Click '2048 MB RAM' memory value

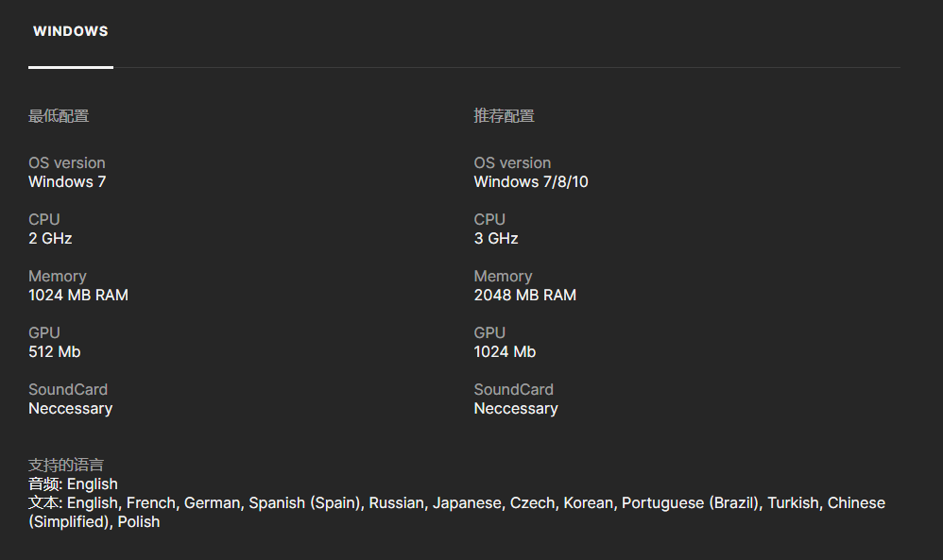525,295
